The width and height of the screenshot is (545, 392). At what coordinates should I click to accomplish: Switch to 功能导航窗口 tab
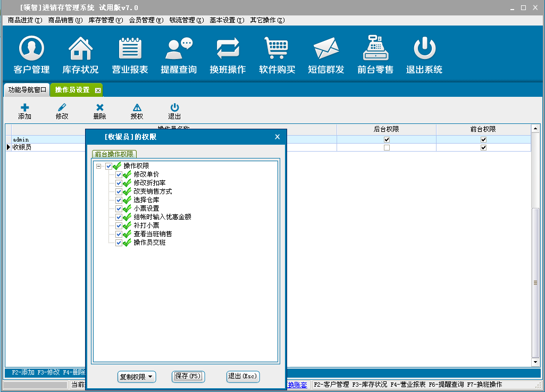pyautogui.click(x=27, y=90)
